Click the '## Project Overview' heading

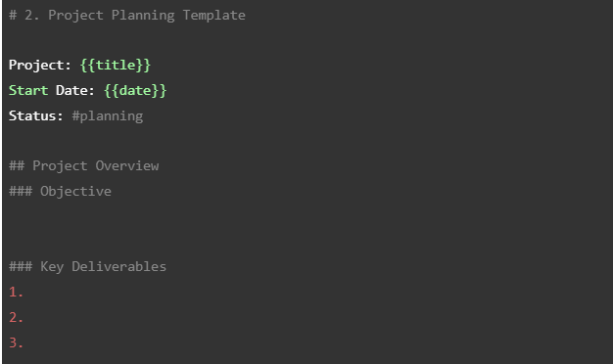click(84, 165)
